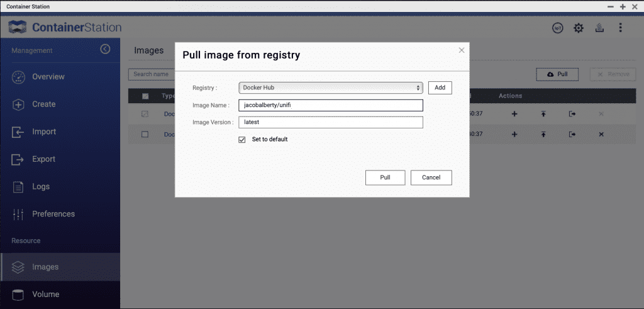
Task: Click the 50:37 time cell
Action: (x=476, y=114)
